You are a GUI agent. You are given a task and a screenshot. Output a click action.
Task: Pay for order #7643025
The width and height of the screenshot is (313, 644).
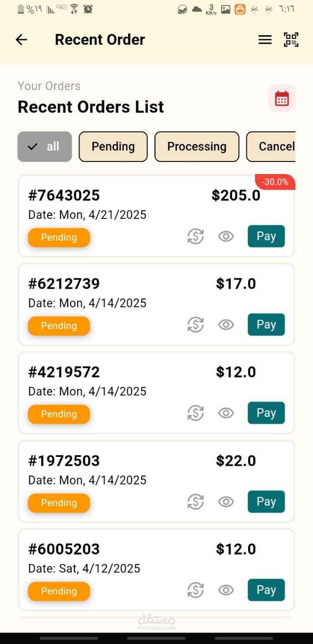click(266, 236)
